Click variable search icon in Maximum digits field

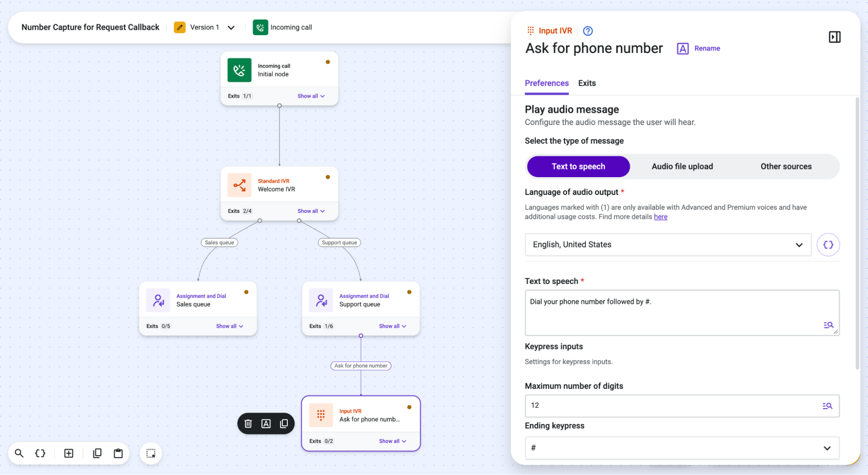(x=827, y=406)
